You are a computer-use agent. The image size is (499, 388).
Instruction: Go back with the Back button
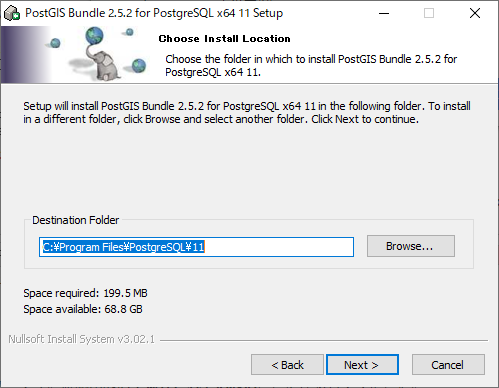tap(287, 365)
